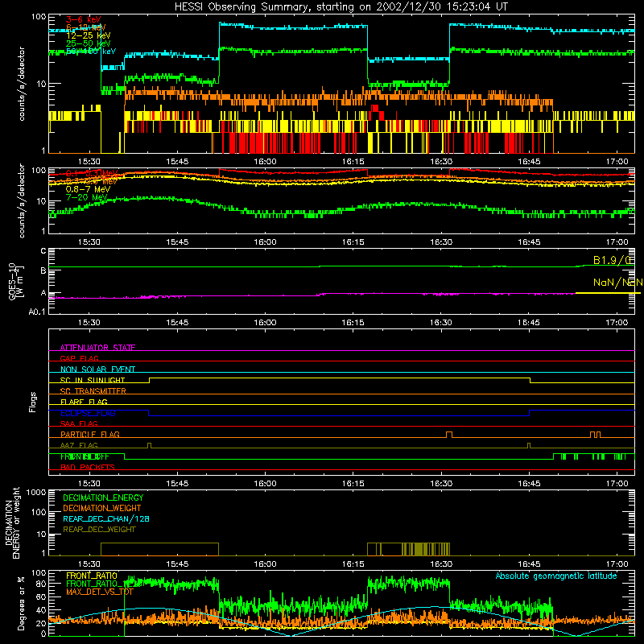
Task: Click the NaN/NaN annotation in GOES panel
Action: tap(617, 283)
